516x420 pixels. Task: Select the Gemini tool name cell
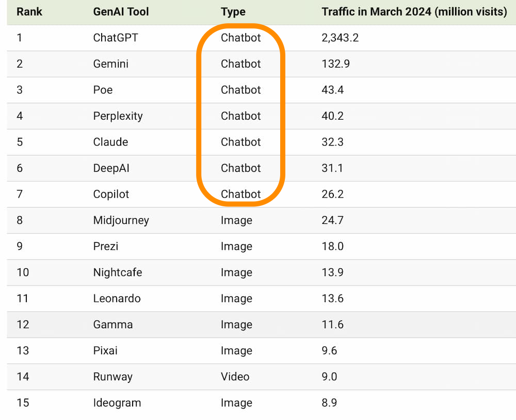point(111,64)
